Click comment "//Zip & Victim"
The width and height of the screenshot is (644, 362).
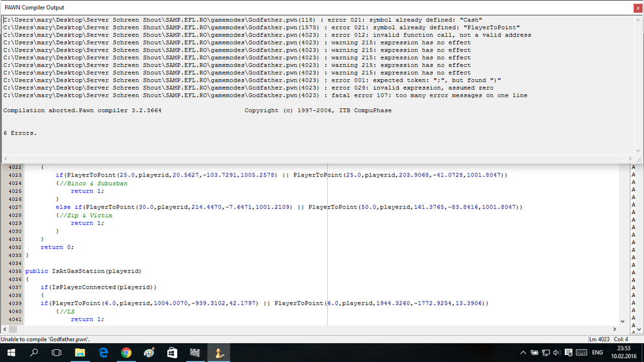pyautogui.click(x=86, y=215)
